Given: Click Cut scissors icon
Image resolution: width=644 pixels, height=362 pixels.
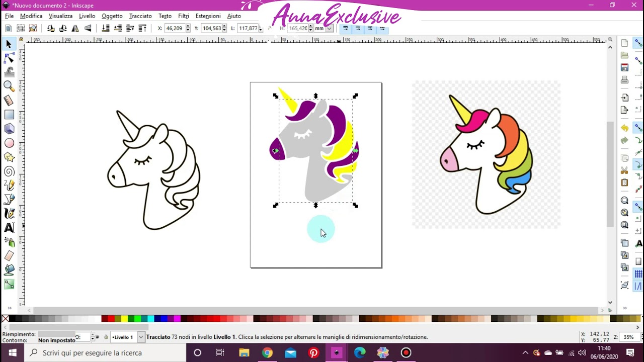Looking at the screenshot, I should pyautogui.click(x=624, y=170).
